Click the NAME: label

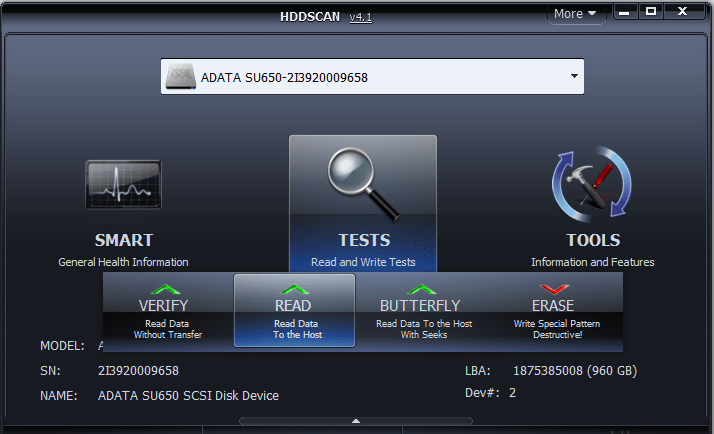pyautogui.click(x=59, y=396)
